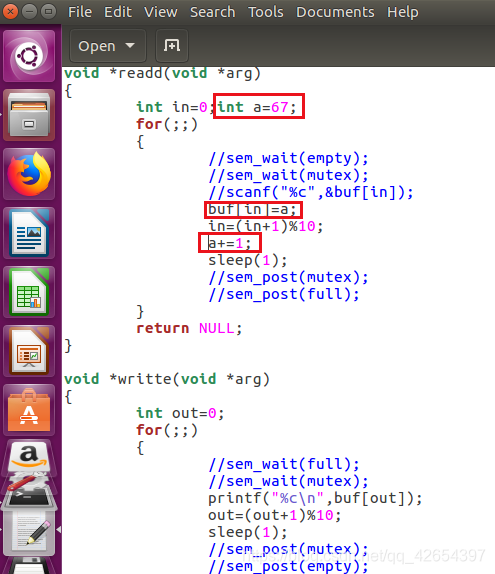Open the File menu
This screenshot has width=495, height=574.
tap(80, 12)
